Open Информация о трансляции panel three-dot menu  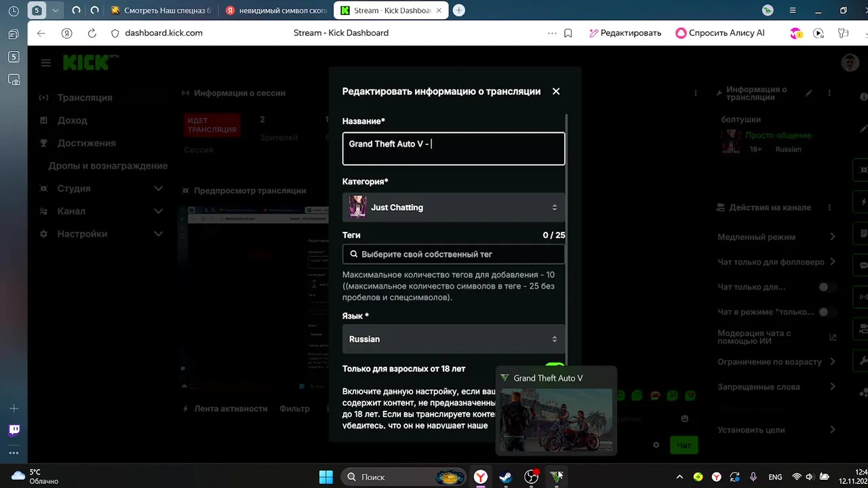(830, 94)
